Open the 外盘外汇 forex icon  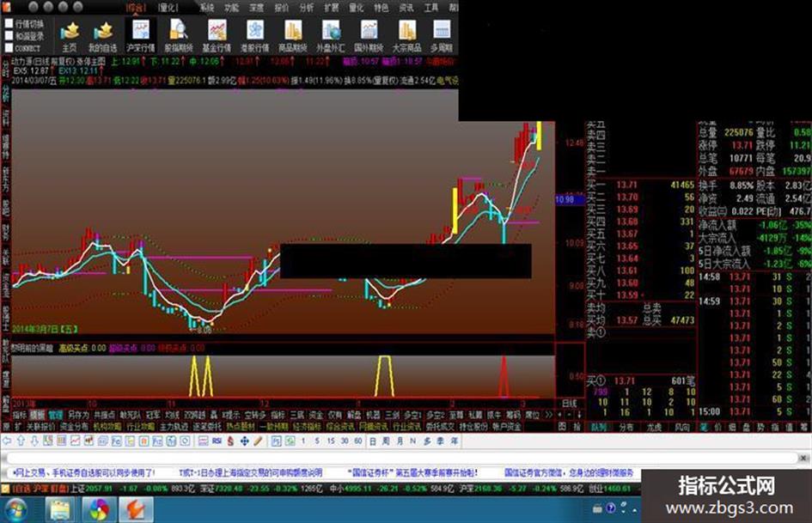click(331, 36)
